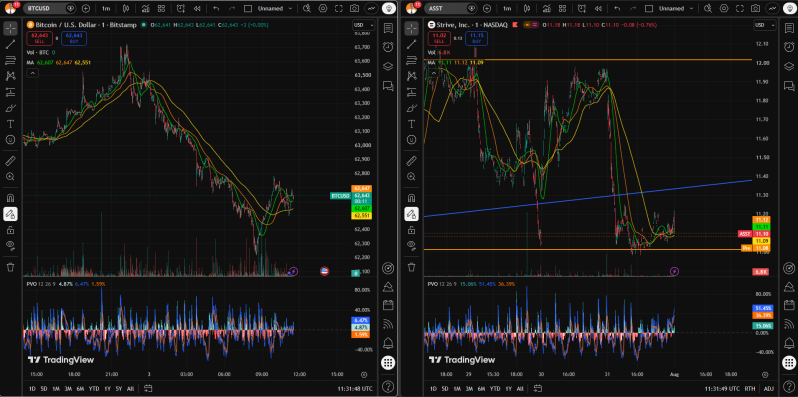Screen dimensions: 798x397
Task: Open chart type candles dropdown in ASST window
Action: coord(528,9)
